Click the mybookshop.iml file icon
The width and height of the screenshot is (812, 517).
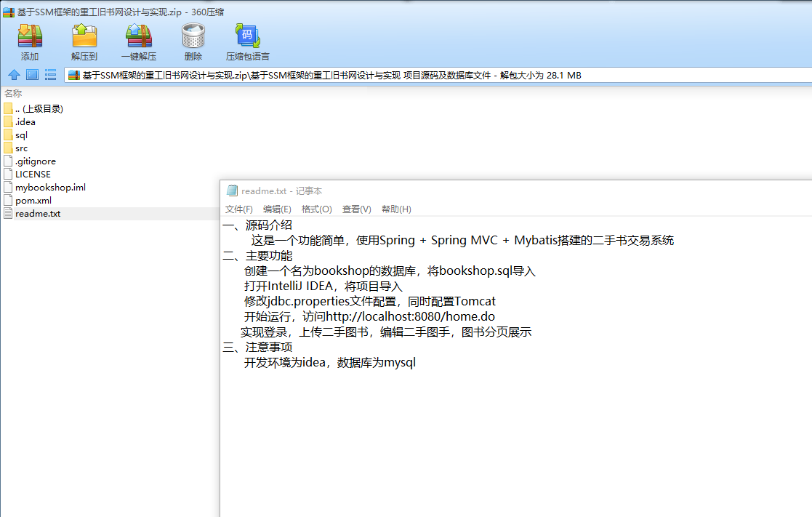[x=8, y=187]
